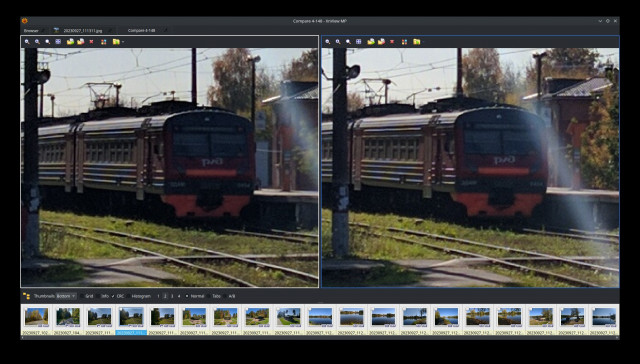Enable the Grid checkbox
This screenshot has width=640, height=364.
click(87, 296)
